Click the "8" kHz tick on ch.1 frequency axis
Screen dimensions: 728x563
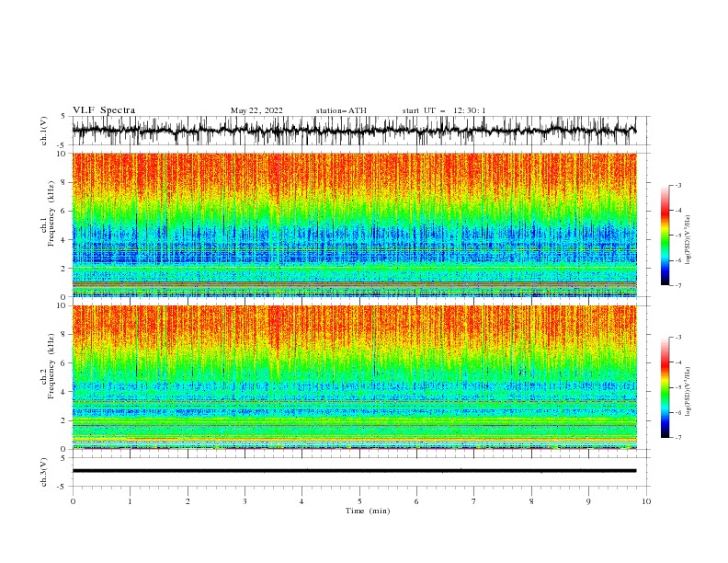[64, 182]
